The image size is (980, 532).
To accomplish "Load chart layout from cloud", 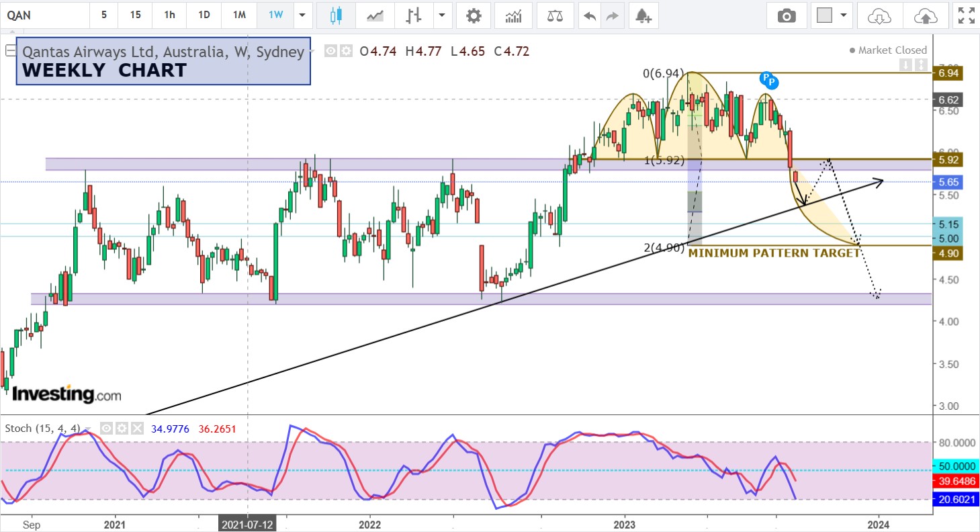I will (879, 15).
